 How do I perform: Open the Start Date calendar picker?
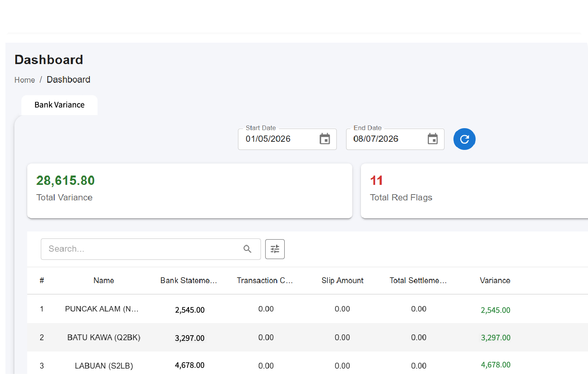[x=325, y=139]
